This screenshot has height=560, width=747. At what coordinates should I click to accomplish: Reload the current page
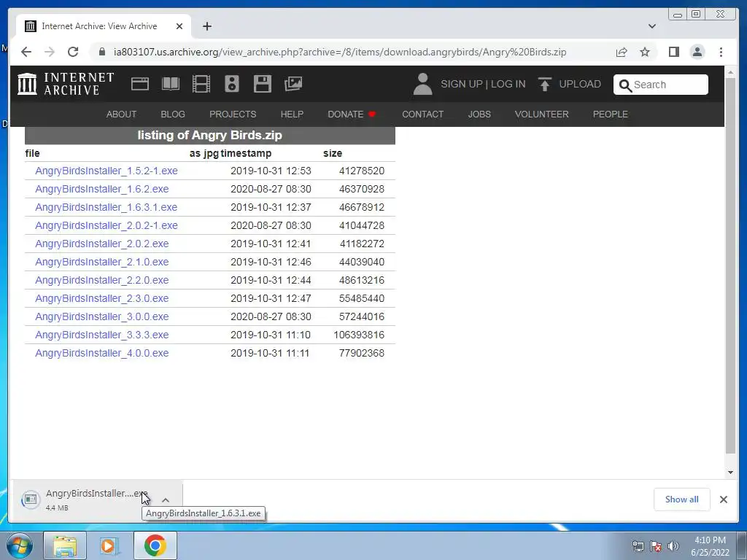coord(73,52)
